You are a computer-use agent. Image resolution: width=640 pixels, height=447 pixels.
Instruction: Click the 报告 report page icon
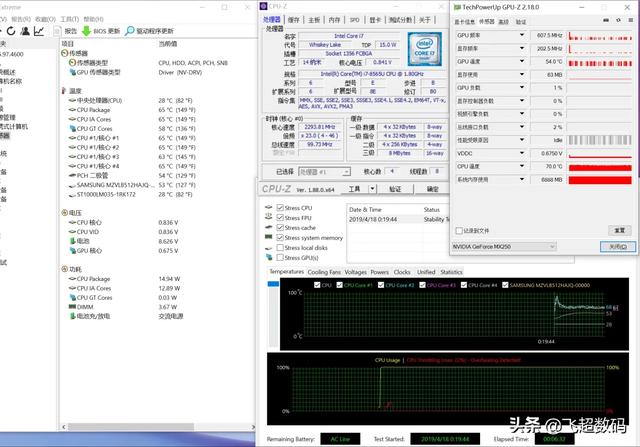coord(58,31)
